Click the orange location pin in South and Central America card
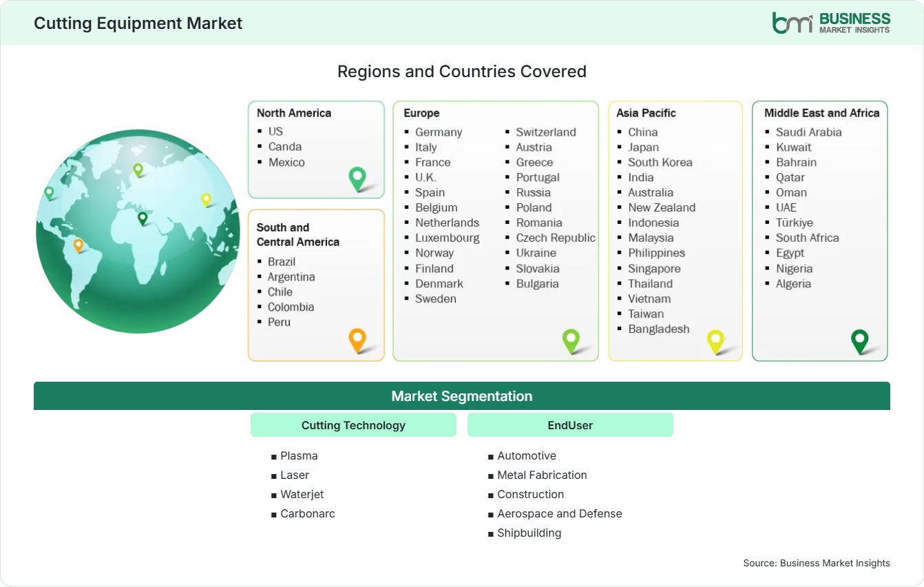The image size is (924, 587). [357, 340]
